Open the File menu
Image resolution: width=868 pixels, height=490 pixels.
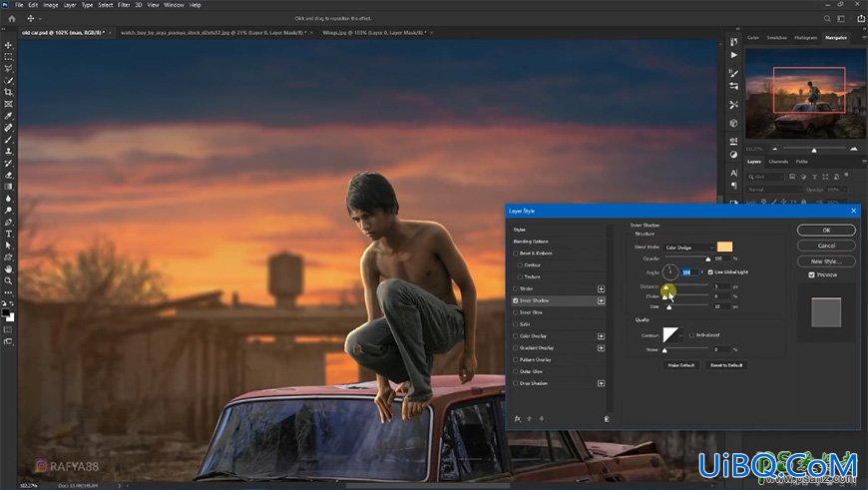click(x=19, y=4)
